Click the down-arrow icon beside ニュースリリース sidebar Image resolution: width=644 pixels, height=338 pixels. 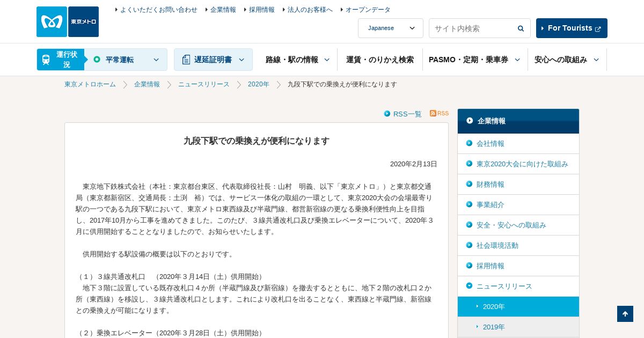470,286
